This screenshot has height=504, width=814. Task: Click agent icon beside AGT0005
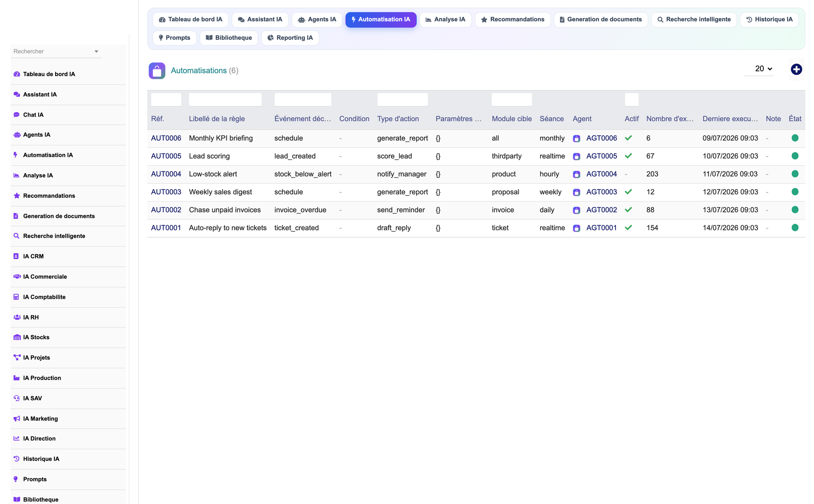tap(576, 156)
